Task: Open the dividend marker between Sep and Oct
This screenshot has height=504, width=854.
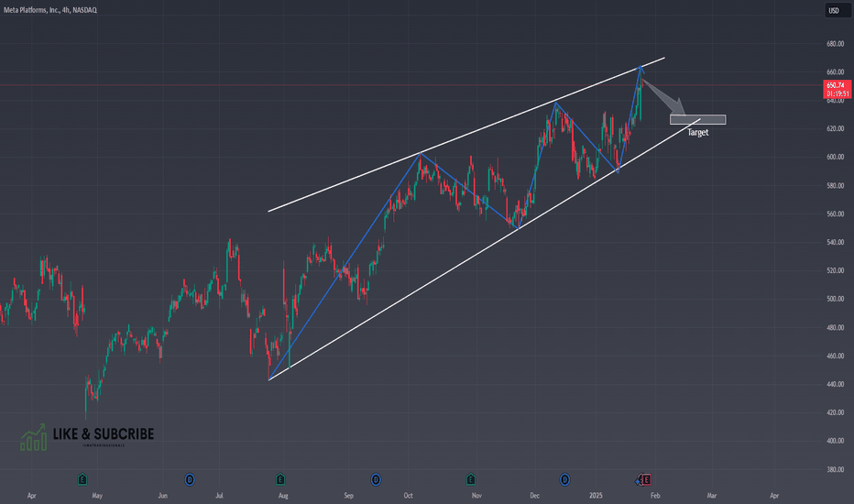Action: coord(376,479)
